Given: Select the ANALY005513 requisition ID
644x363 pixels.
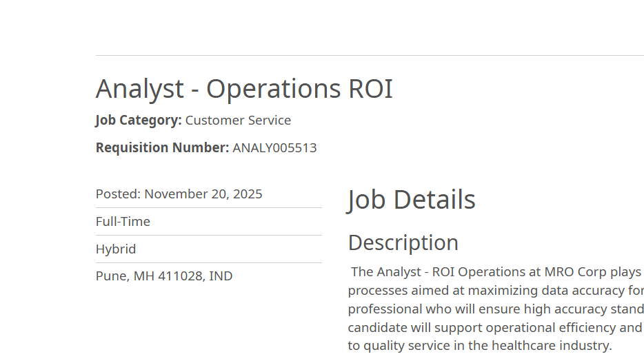Looking at the screenshot, I should click(x=274, y=148).
